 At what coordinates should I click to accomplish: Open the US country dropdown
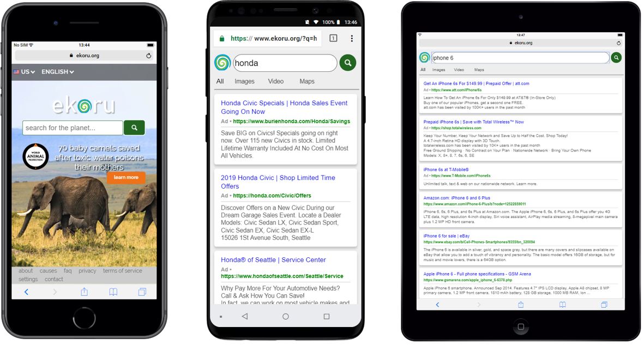pos(25,72)
